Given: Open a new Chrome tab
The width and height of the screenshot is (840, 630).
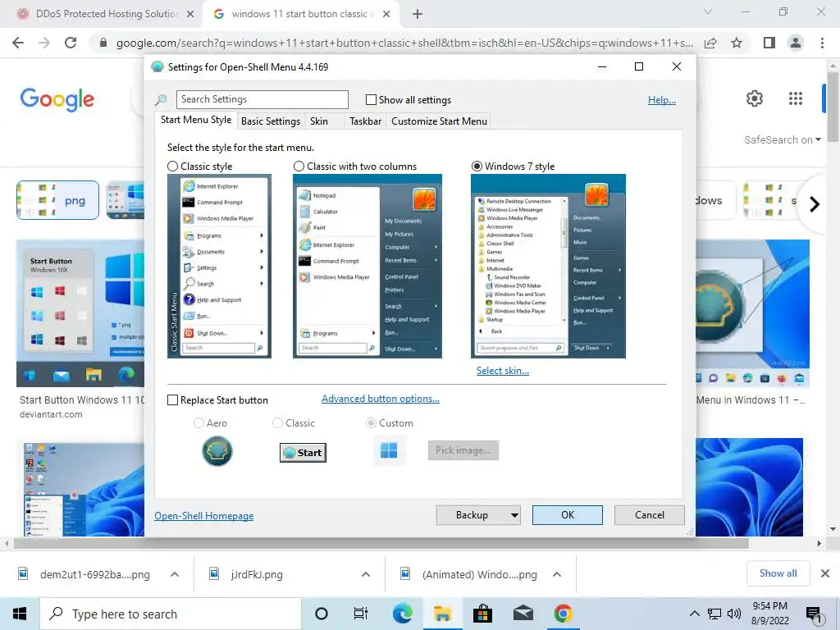Looking at the screenshot, I should tap(418, 14).
